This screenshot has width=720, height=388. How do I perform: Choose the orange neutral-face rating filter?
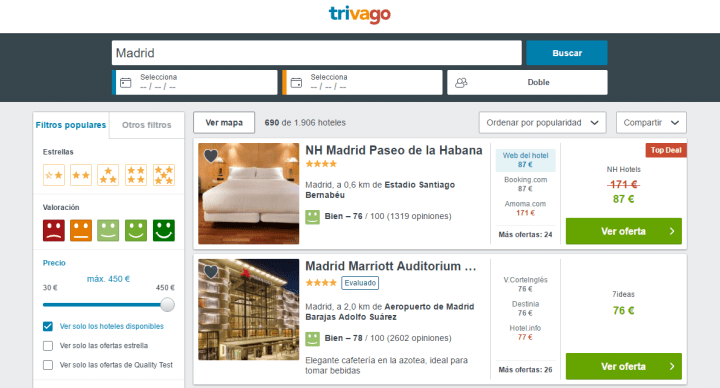point(81,231)
